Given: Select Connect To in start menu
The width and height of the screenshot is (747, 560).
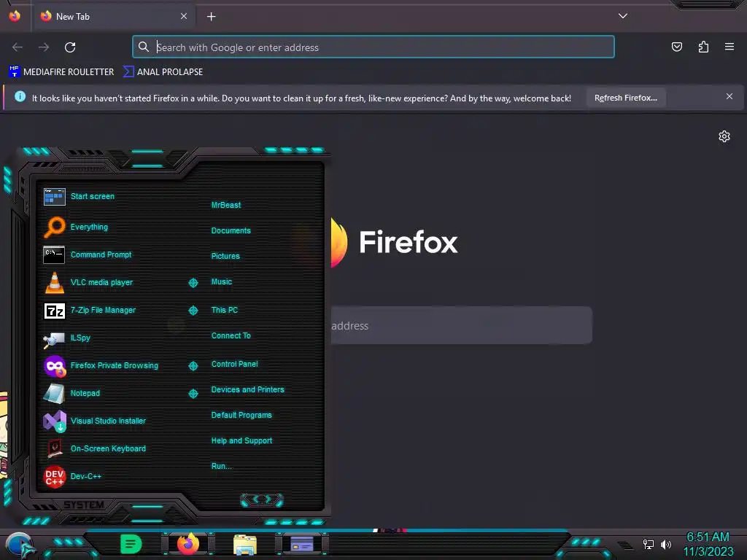Looking at the screenshot, I should point(231,335).
